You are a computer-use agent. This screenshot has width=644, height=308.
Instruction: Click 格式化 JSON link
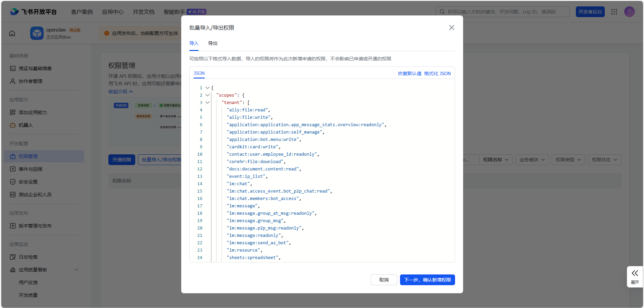click(437, 73)
